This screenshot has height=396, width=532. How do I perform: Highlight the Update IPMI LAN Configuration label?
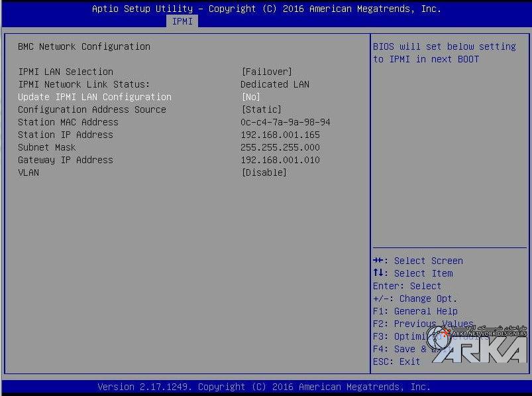94,97
